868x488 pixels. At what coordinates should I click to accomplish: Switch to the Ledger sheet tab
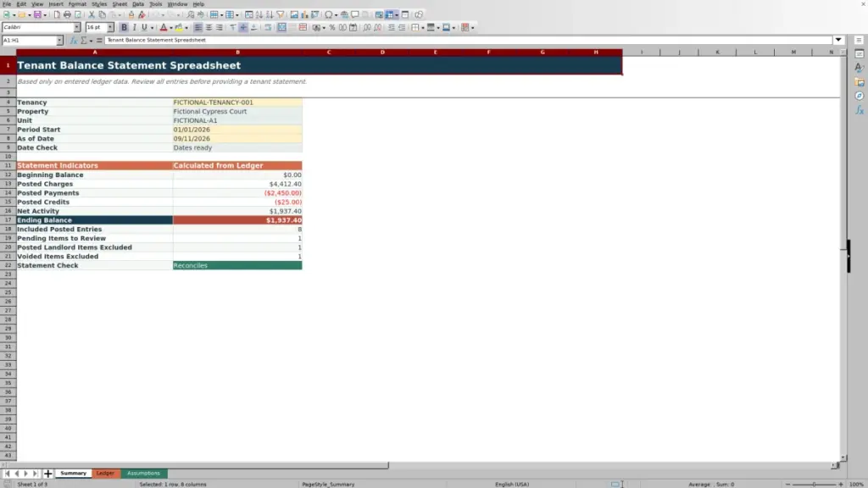105,474
